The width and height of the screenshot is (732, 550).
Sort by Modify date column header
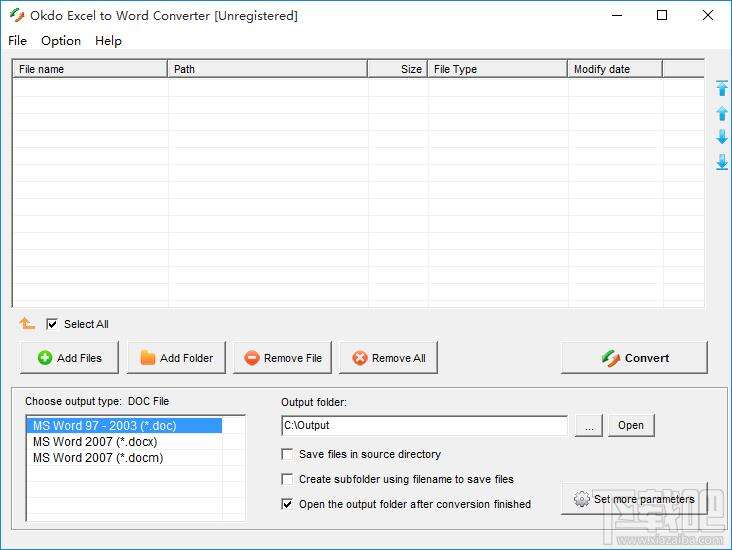[615, 69]
